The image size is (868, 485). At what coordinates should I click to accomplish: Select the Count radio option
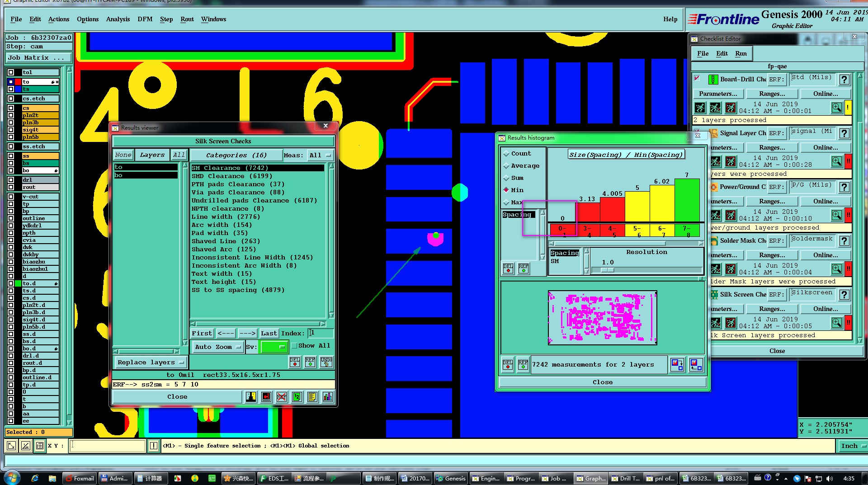[506, 154]
